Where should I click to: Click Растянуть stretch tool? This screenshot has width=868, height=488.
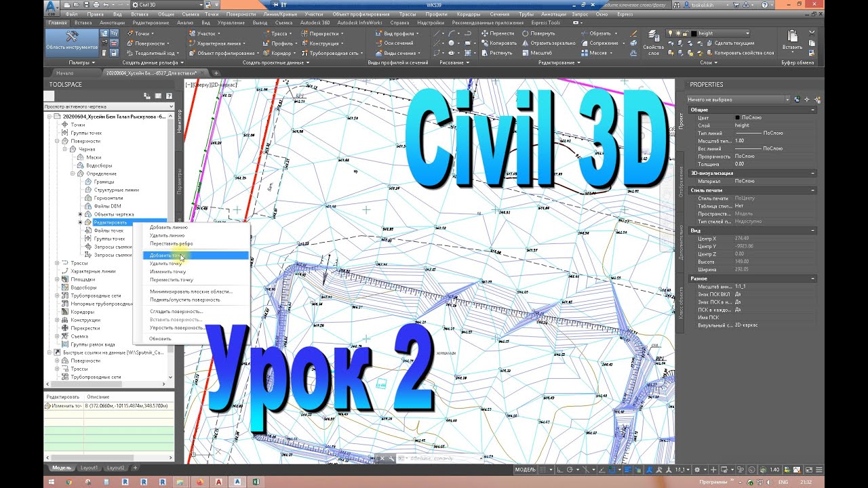pos(497,52)
